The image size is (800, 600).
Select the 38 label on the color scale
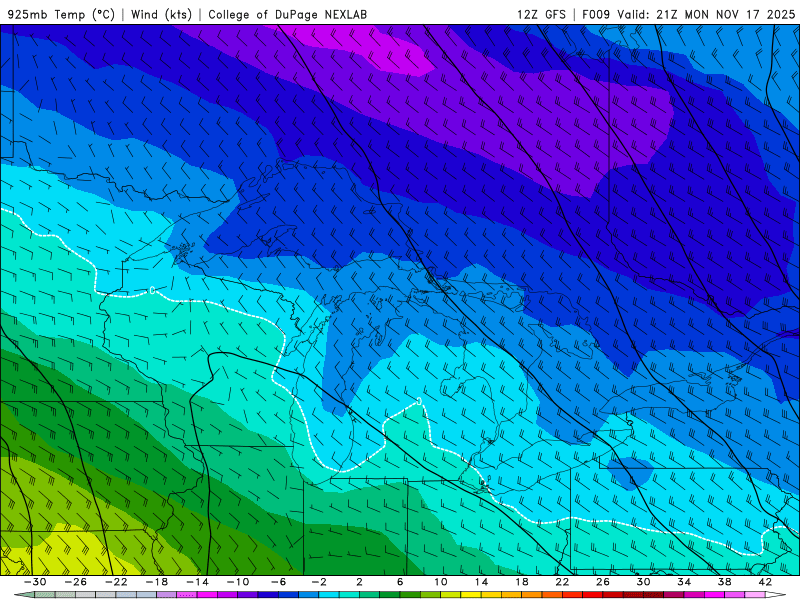click(x=724, y=582)
